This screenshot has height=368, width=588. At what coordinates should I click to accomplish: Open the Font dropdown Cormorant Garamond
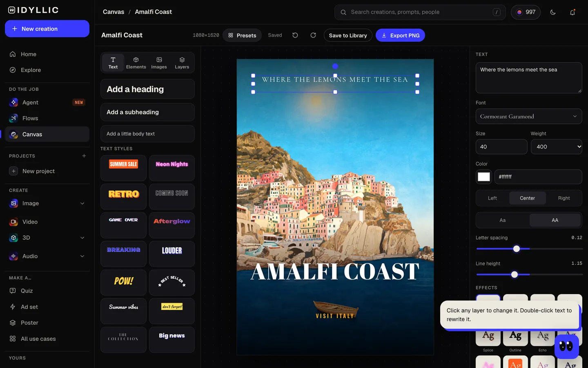tap(529, 117)
